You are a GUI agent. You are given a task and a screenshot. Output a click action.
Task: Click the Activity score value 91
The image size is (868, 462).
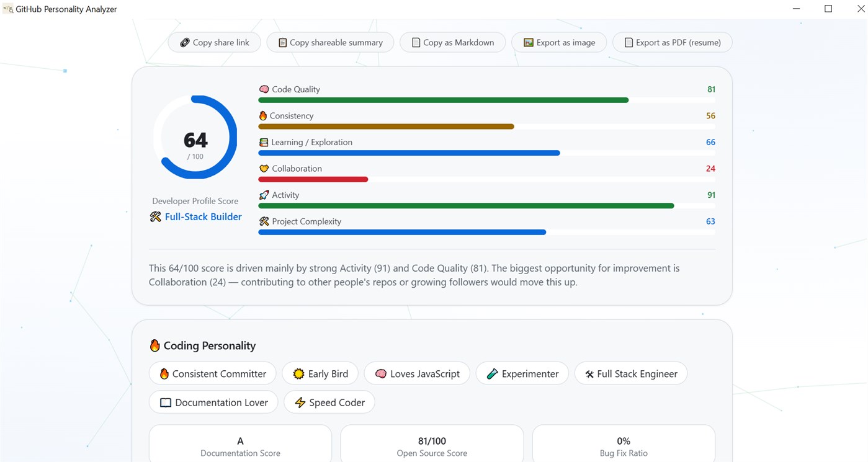click(x=711, y=195)
